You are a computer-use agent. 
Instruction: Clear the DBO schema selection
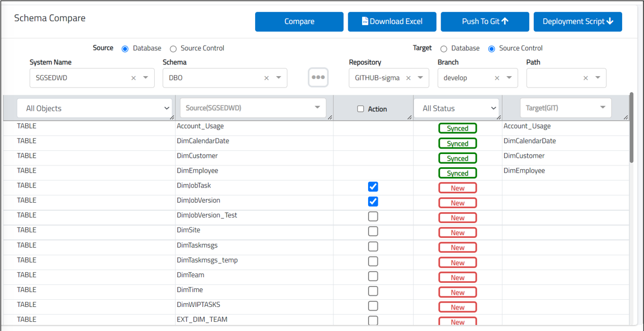click(267, 78)
